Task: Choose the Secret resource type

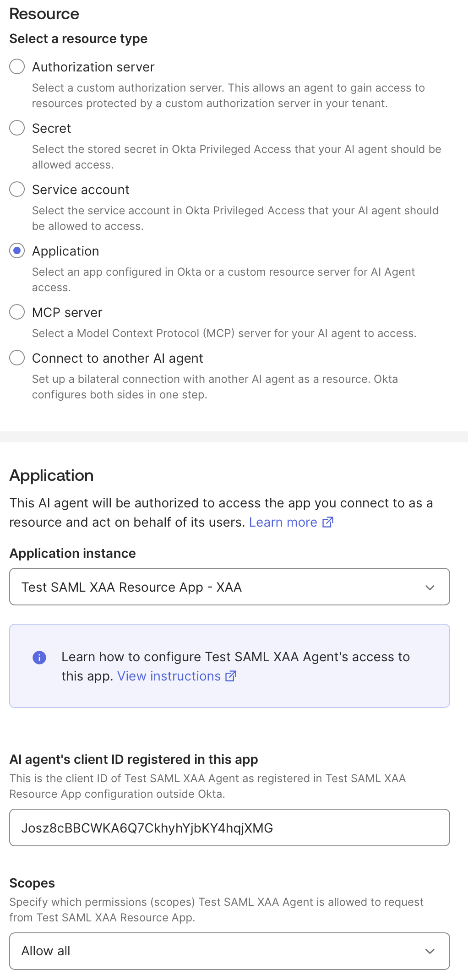Action: coord(17,128)
